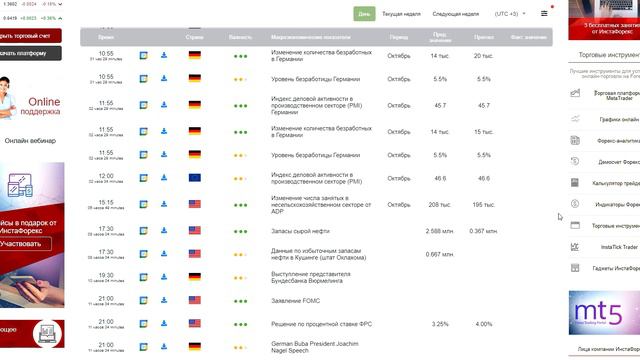The image size is (640, 360).
Task: Open the 5 бесплатных занятий banner
Action: pos(604,20)
